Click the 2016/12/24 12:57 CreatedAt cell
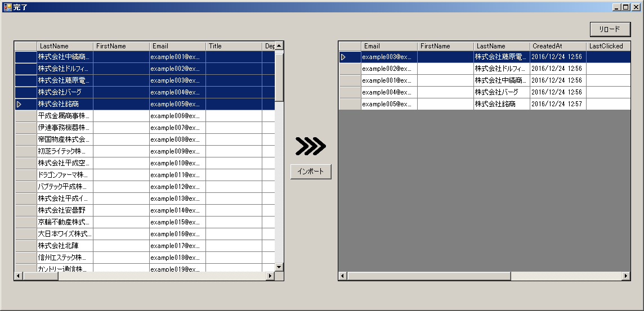Image resolution: width=644 pixels, height=311 pixels. (x=558, y=104)
